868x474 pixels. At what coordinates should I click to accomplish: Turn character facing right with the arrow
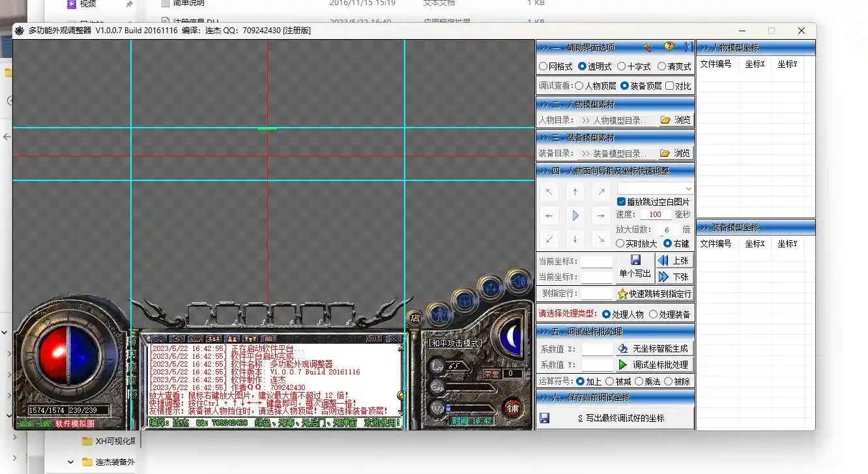click(601, 216)
